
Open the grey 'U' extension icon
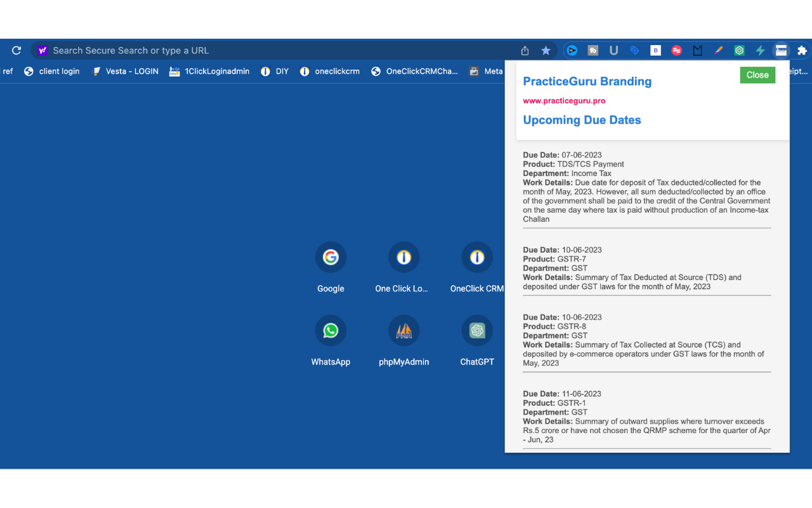[613, 50]
